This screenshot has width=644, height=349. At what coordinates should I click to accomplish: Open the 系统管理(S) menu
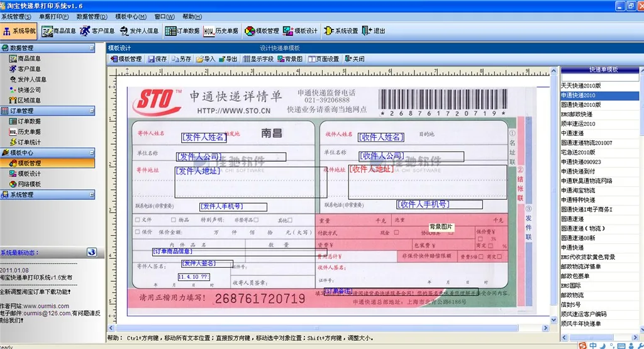click(x=16, y=17)
